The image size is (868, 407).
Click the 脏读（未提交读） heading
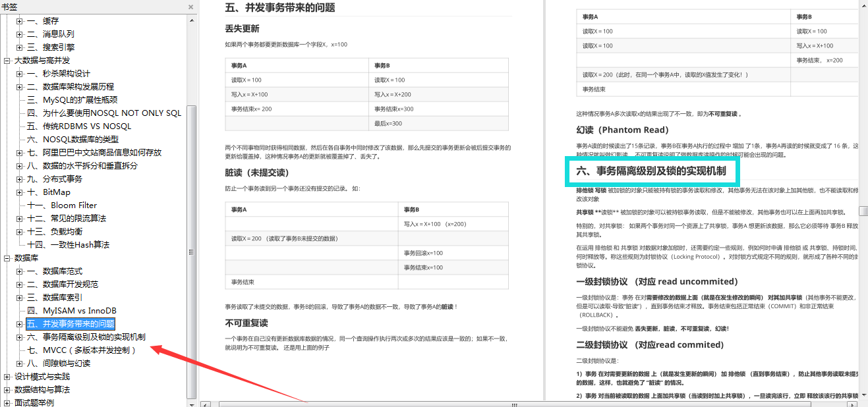point(257,173)
